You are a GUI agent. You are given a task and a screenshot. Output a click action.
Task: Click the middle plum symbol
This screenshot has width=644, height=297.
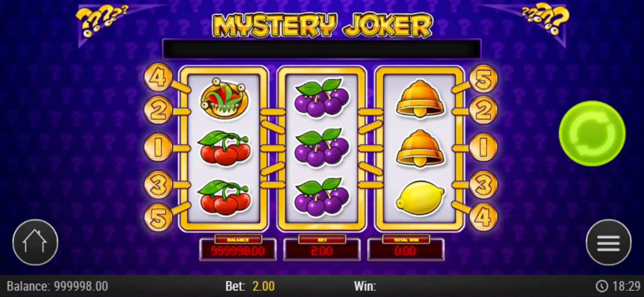pyautogui.click(x=322, y=148)
